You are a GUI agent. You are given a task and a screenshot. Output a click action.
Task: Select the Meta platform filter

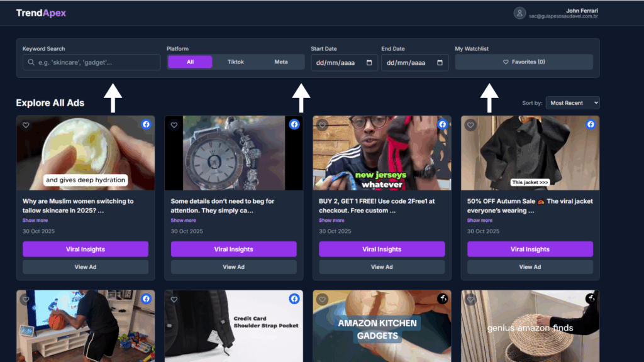point(281,62)
